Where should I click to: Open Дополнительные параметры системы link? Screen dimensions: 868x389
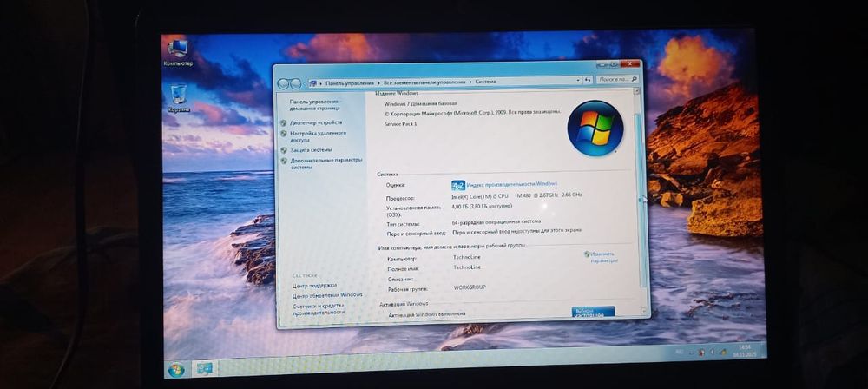tap(326, 163)
